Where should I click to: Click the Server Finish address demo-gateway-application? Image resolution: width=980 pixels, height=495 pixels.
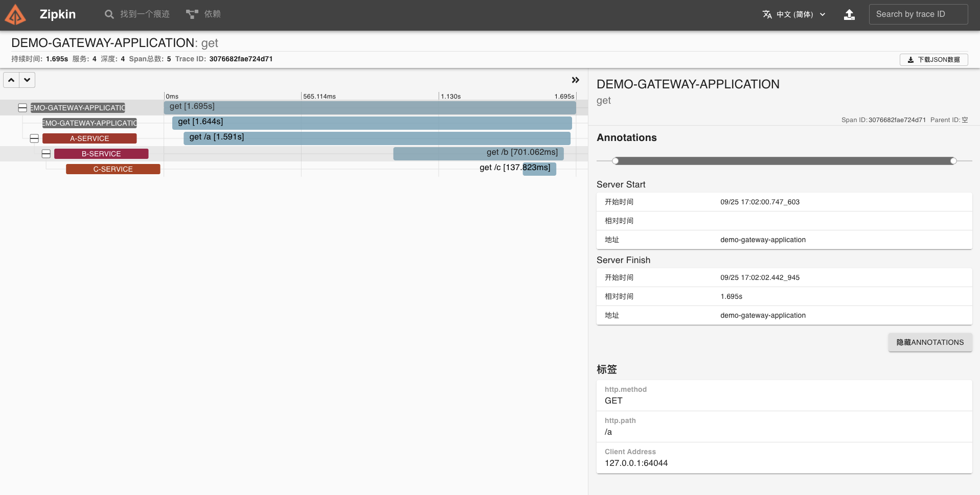[x=763, y=315]
